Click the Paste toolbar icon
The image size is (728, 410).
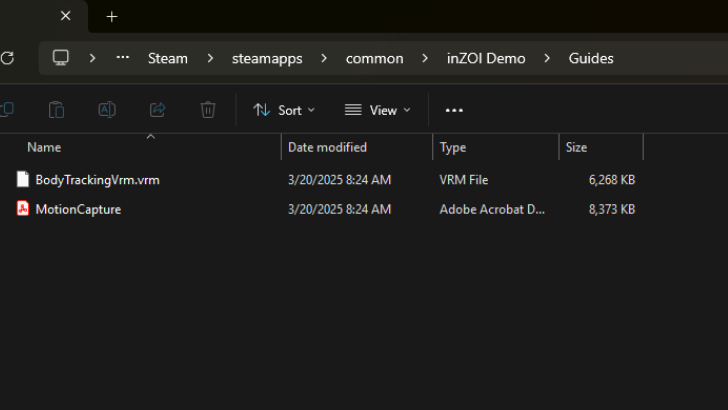[x=57, y=110]
